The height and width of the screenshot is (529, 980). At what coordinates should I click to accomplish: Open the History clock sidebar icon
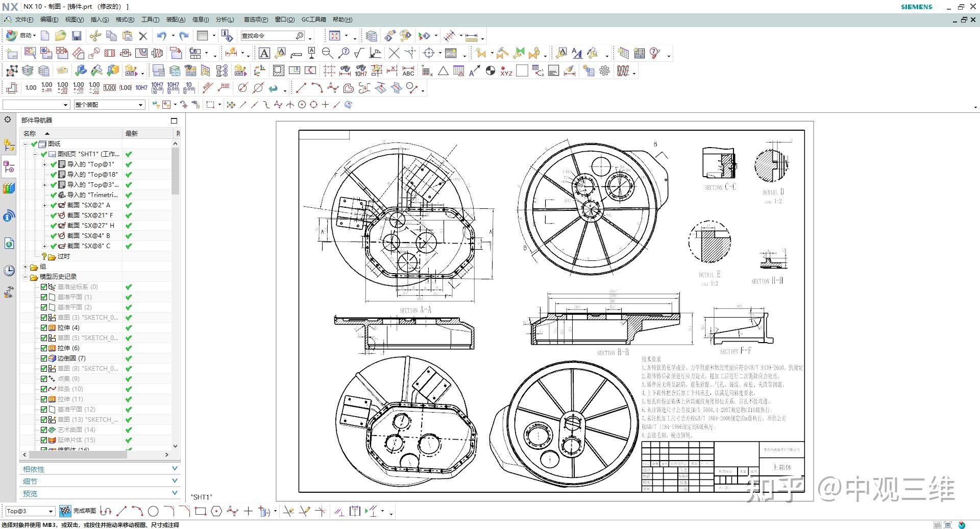click(9, 271)
